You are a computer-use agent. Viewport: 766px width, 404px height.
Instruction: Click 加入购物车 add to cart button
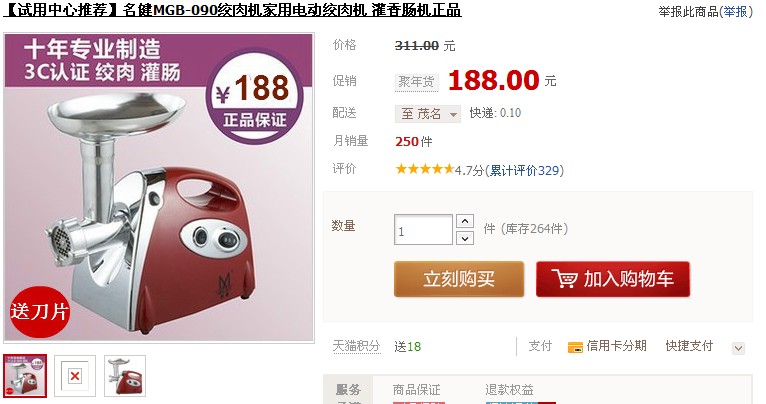click(613, 279)
